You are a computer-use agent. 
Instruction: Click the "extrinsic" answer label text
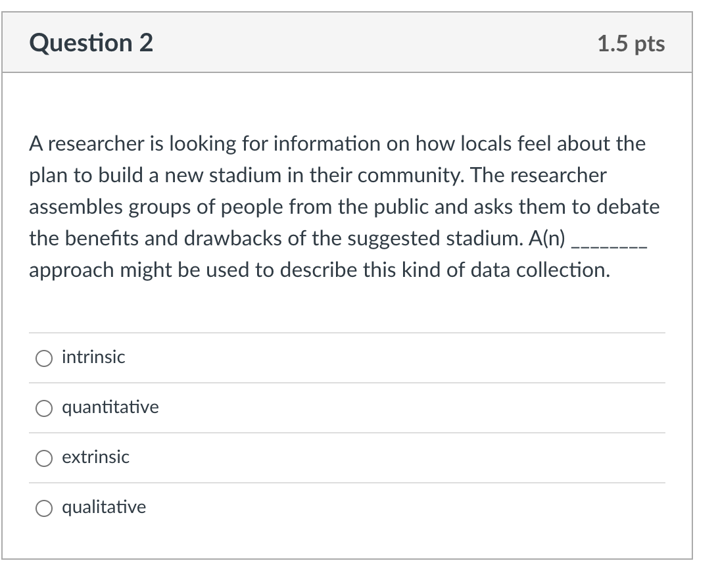pos(96,457)
